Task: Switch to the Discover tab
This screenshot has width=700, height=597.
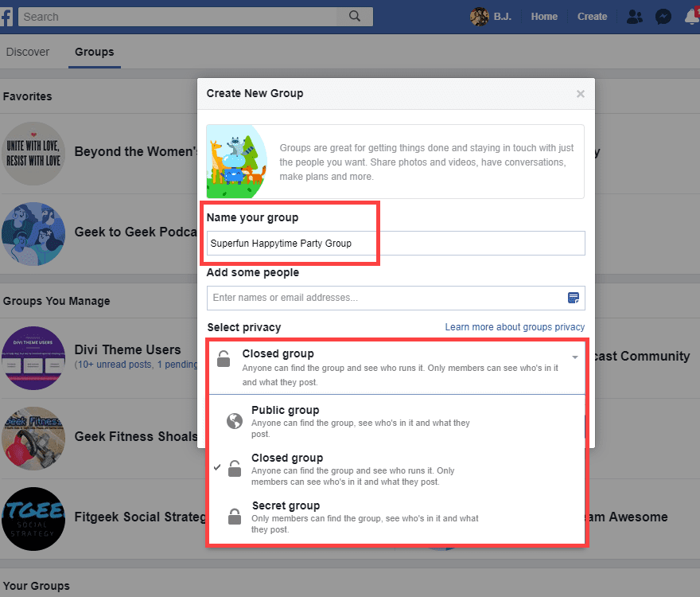Action: point(27,51)
